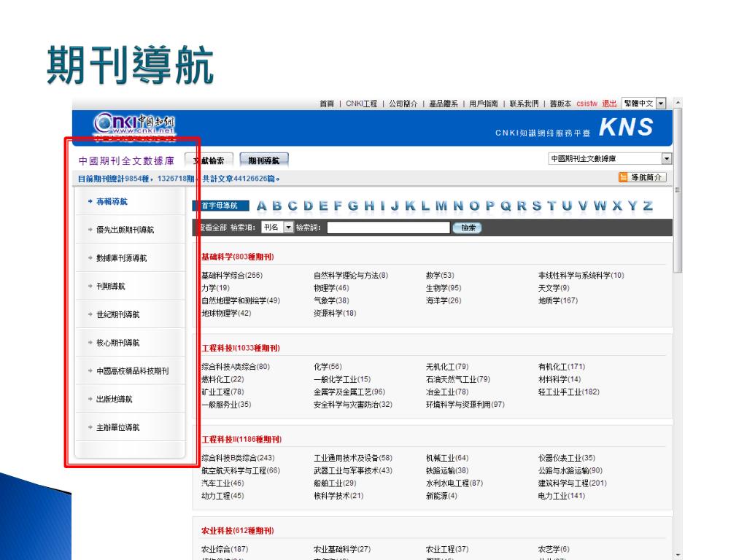Switch to the 文獻檢索 tab

(x=209, y=160)
